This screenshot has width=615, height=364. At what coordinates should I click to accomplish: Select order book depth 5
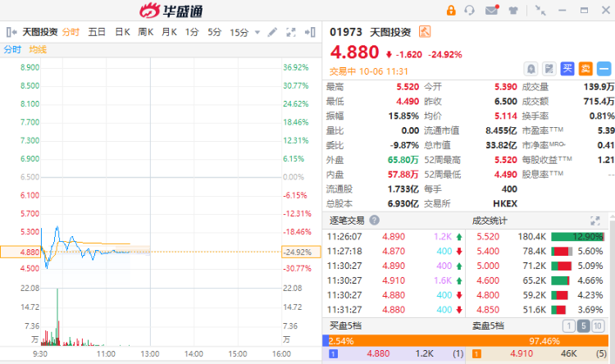tap(583, 326)
